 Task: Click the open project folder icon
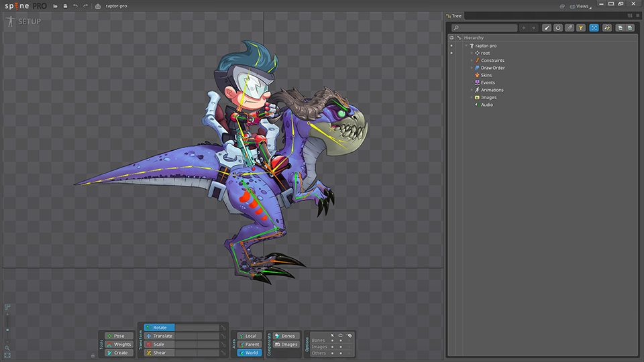[x=56, y=6]
